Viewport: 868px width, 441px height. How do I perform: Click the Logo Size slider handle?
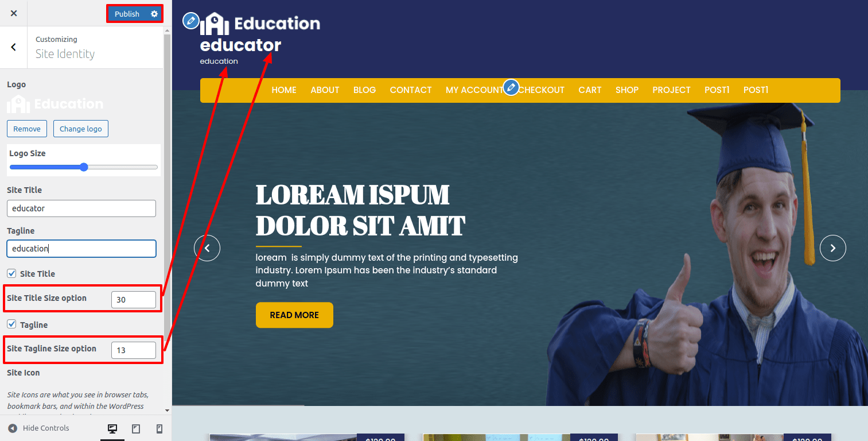[84, 167]
